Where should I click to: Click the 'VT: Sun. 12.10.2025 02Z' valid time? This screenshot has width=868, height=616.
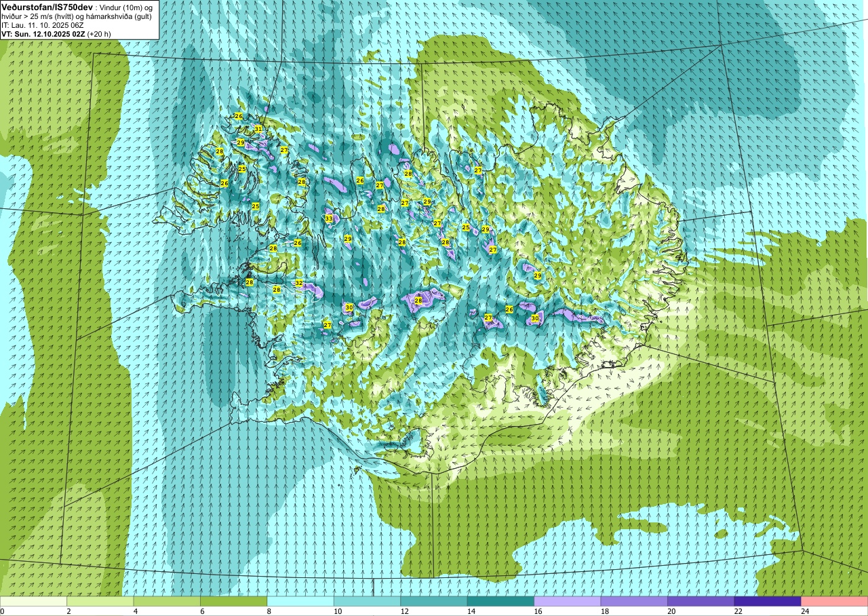43,33
